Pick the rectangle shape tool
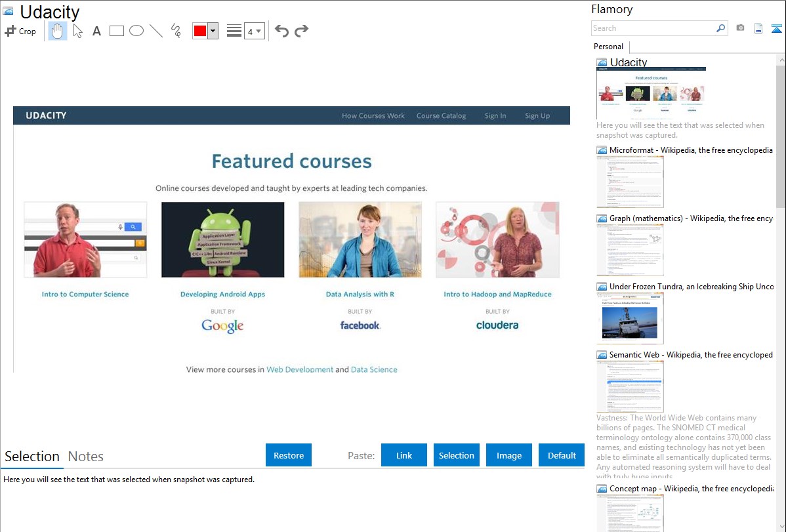 click(x=117, y=31)
